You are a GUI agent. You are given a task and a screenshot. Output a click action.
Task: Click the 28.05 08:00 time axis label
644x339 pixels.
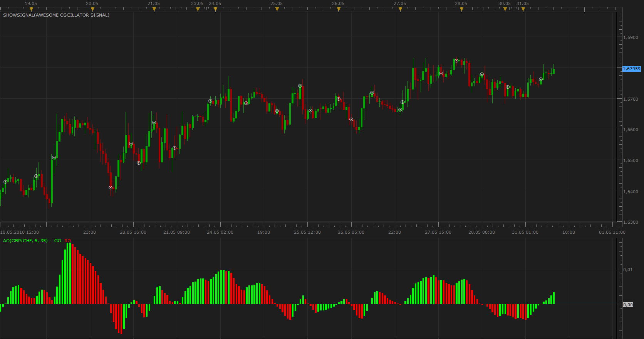[x=482, y=232]
